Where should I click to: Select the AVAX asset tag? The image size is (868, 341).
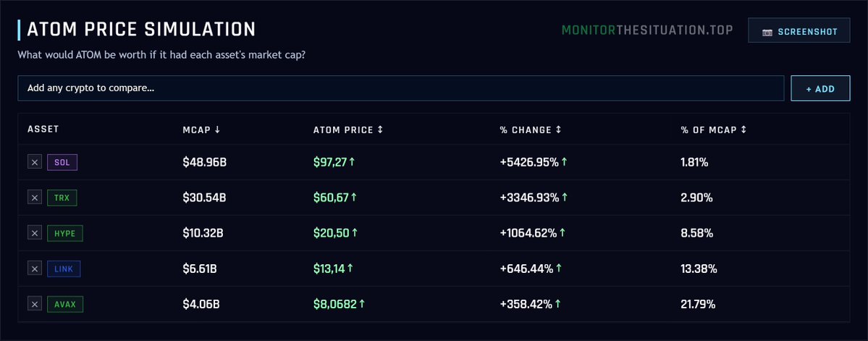click(65, 304)
